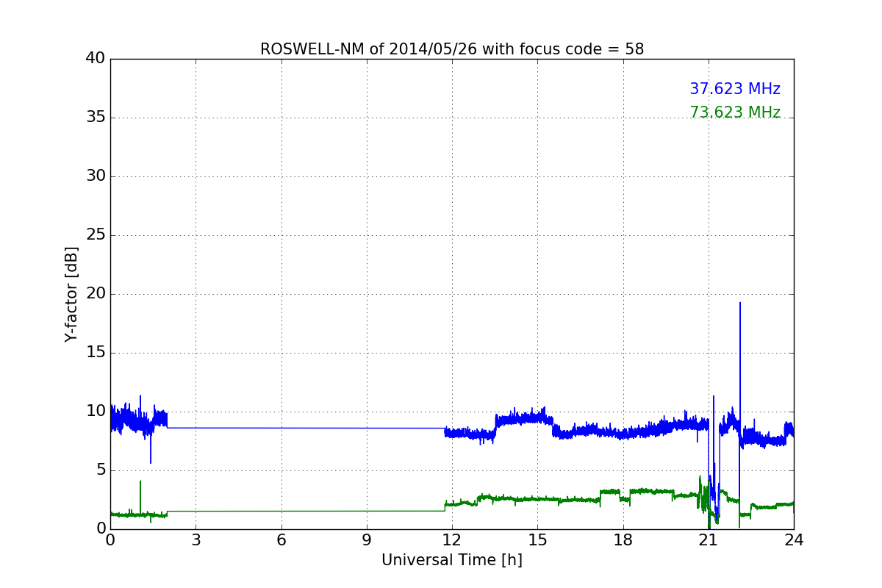Click y-axis tick label 10
The width and height of the screenshot is (882, 588).
pos(96,412)
